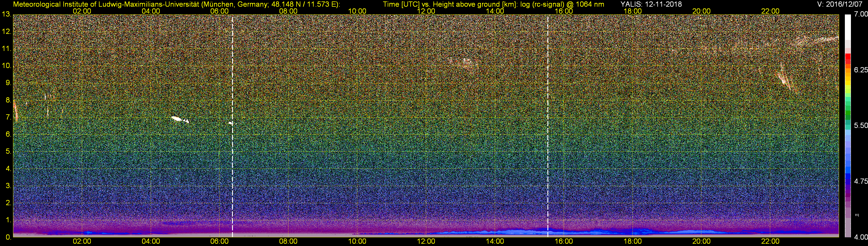Click the white top segment of colorbar
The image size is (868, 246).
point(848,27)
